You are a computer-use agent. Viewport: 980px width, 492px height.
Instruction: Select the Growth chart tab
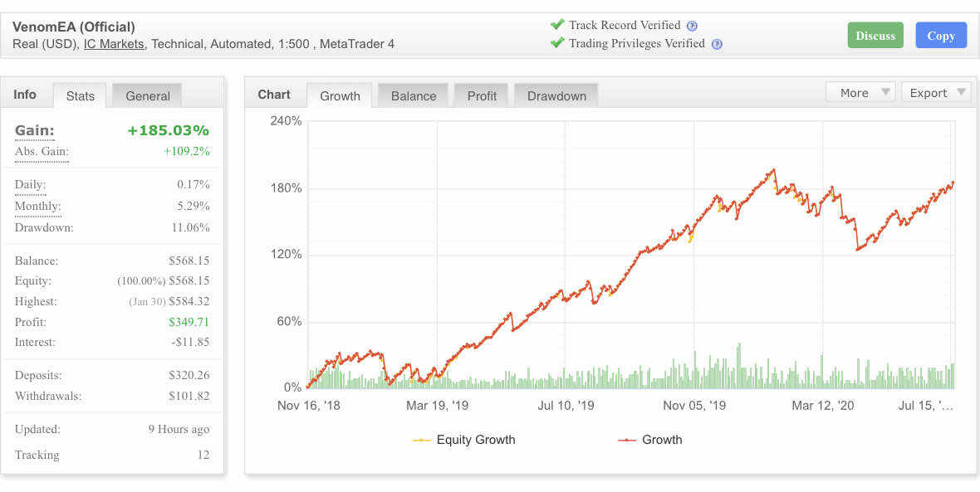coord(340,95)
